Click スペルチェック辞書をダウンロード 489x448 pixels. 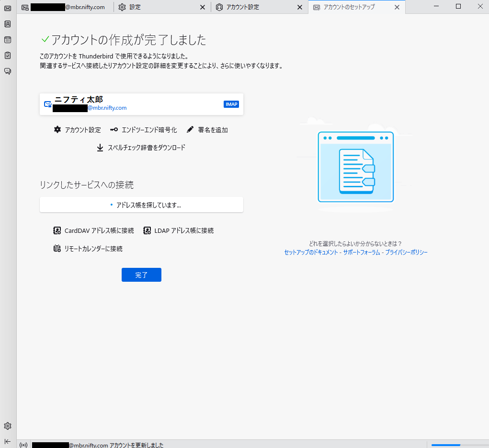click(141, 148)
